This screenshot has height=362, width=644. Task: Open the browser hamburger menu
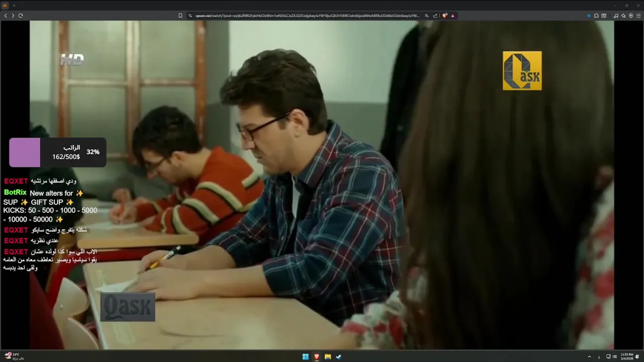point(638,16)
